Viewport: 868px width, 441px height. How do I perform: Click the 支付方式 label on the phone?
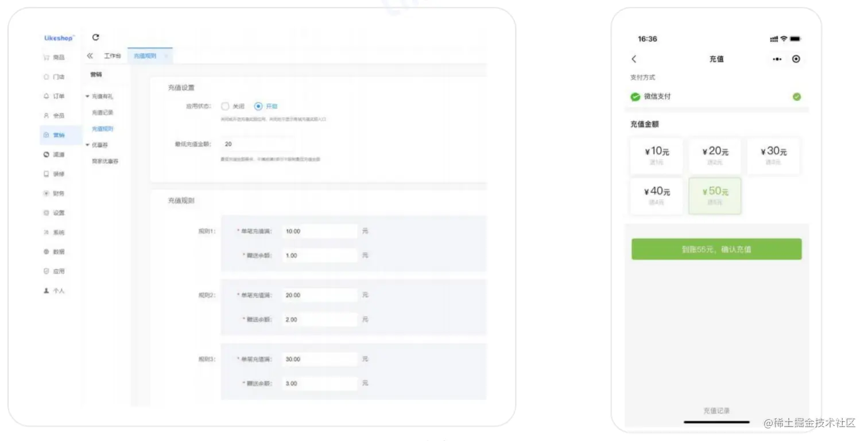pos(642,78)
